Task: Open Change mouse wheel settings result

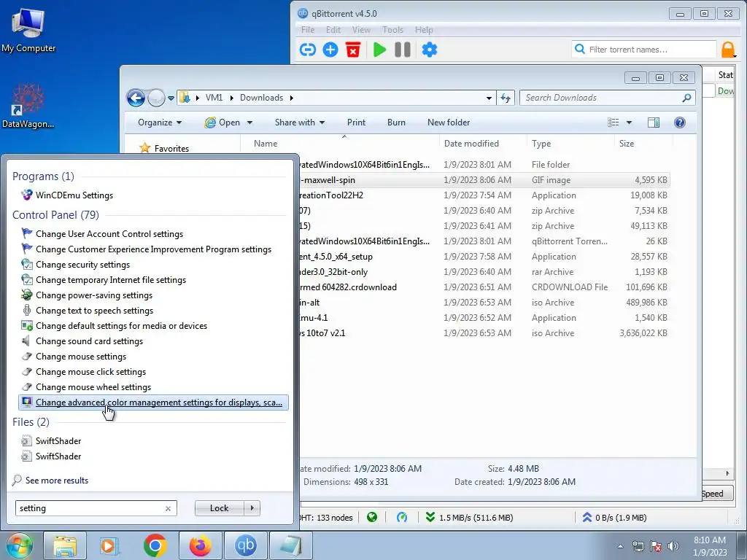Action: (x=93, y=387)
